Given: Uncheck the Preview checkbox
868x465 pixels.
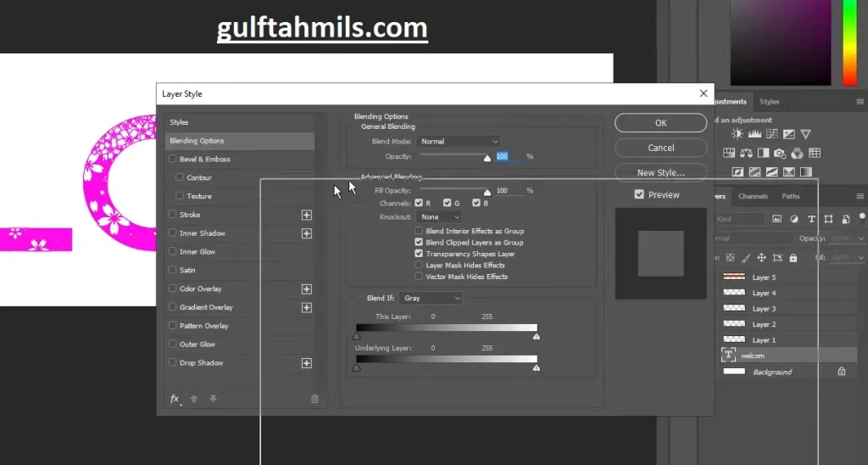Looking at the screenshot, I should (639, 194).
